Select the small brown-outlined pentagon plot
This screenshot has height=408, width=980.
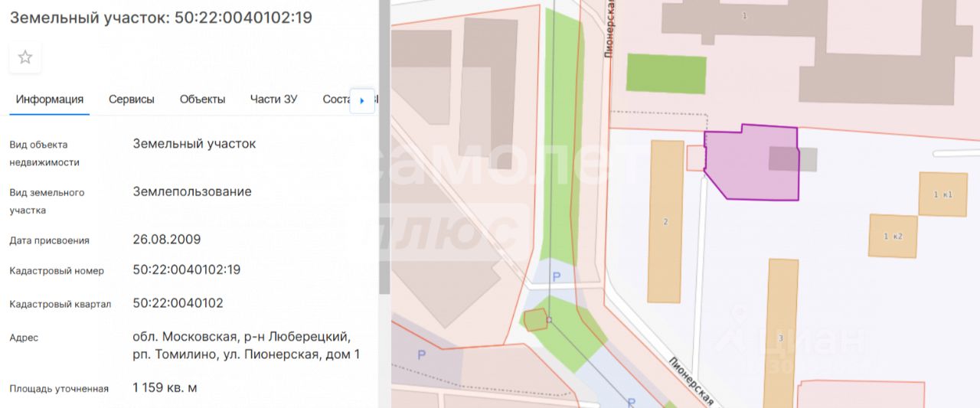(537, 319)
